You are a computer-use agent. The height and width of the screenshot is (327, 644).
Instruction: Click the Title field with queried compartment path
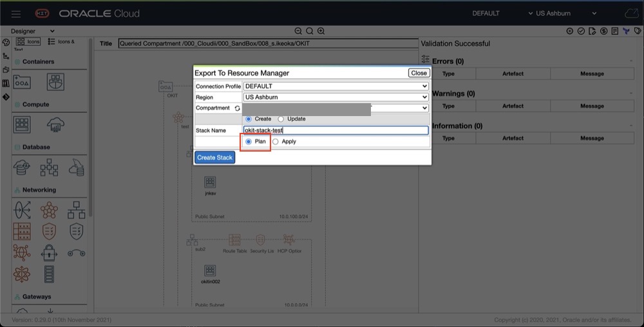click(x=268, y=44)
